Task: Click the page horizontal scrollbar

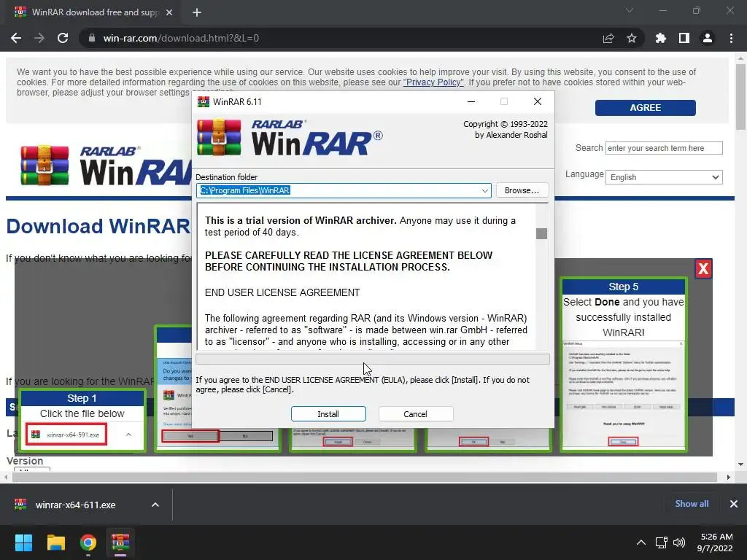Action: click(x=365, y=477)
